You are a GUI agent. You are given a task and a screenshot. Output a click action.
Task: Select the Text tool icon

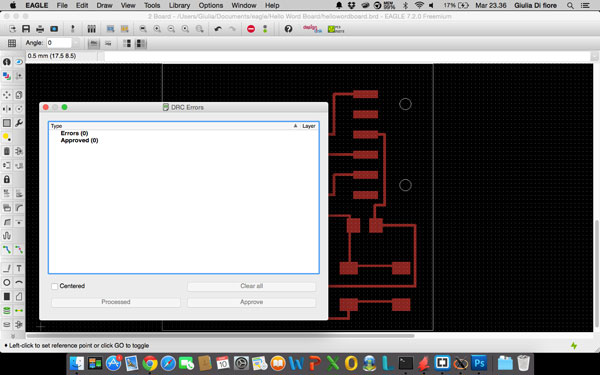click(19, 269)
